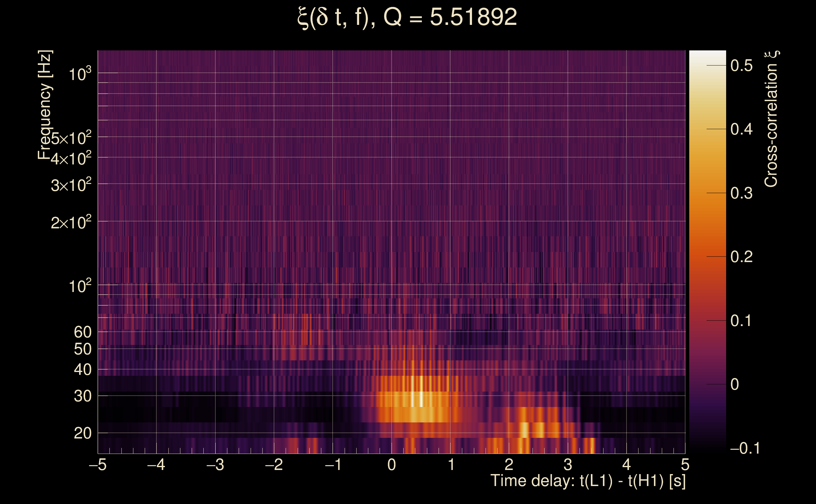
Task: Click the 5 tick label on the x-axis
Action: point(685,465)
